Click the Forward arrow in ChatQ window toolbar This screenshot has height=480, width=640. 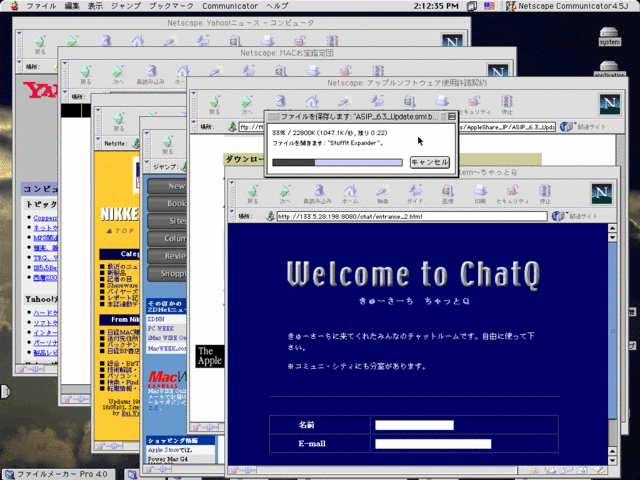pos(287,193)
